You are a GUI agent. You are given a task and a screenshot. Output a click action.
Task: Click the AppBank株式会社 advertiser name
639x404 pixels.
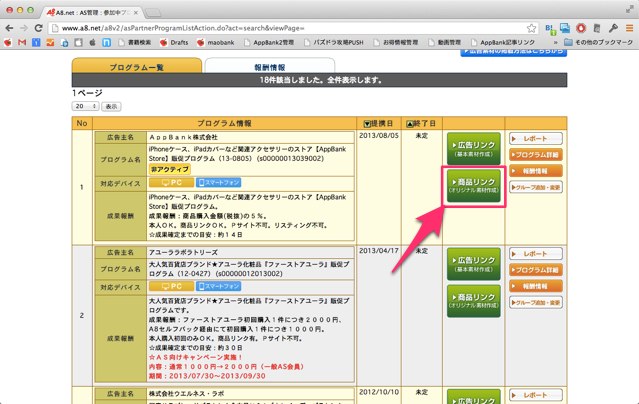pos(183,137)
